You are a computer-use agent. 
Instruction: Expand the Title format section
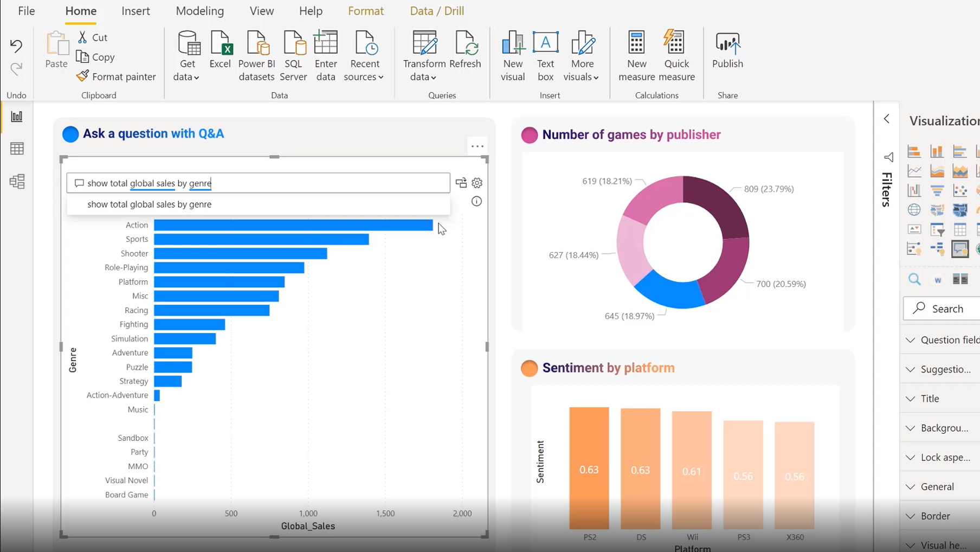pyautogui.click(x=930, y=399)
